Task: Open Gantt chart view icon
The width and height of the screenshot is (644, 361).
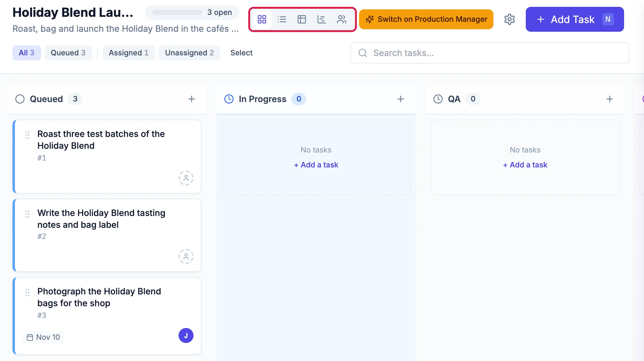Action: pyautogui.click(x=322, y=19)
